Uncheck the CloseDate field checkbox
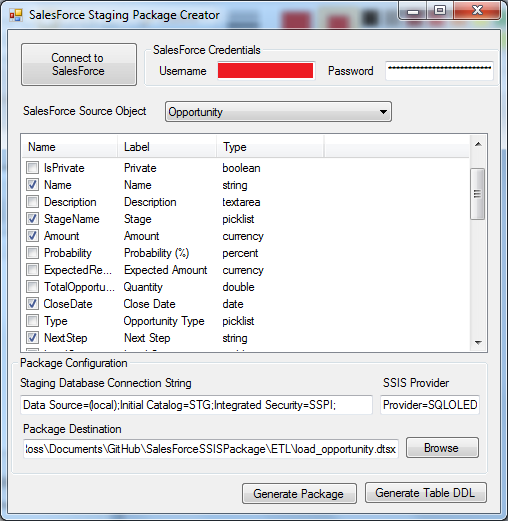508x521 pixels. tap(32, 303)
